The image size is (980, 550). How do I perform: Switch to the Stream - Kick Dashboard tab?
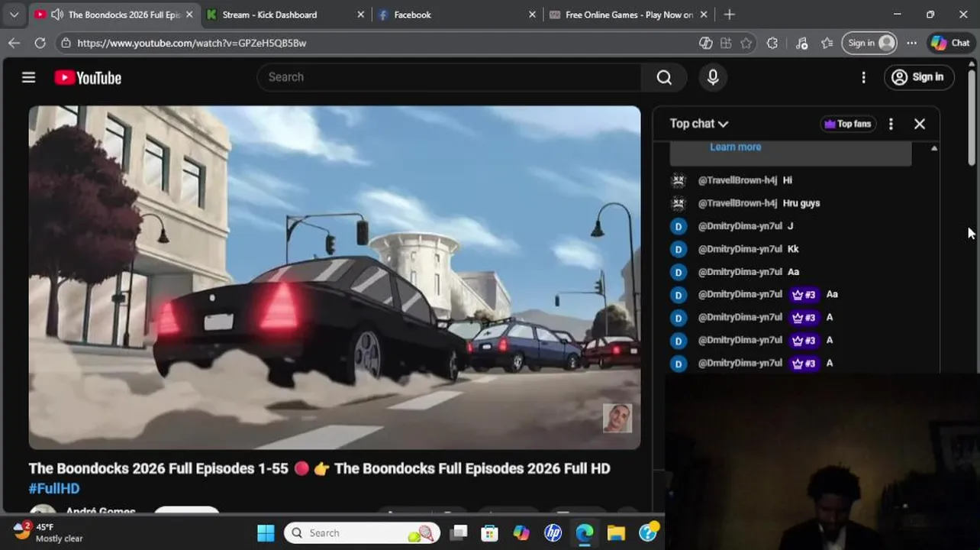click(x=285, y=15)
